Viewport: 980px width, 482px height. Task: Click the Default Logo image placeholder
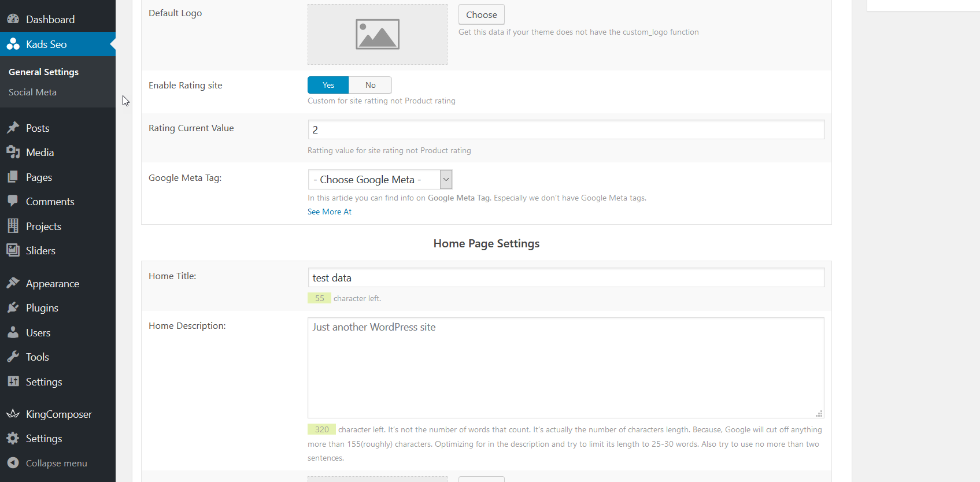377,34
